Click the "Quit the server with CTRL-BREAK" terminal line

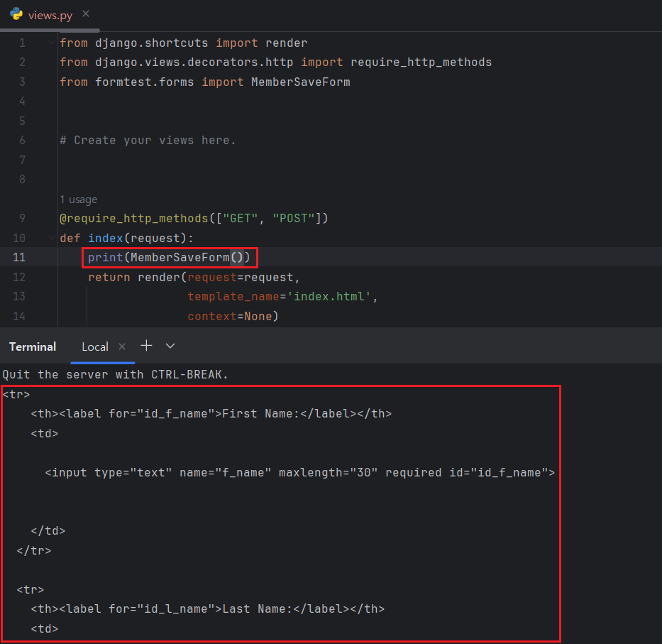tap(116, 374)
